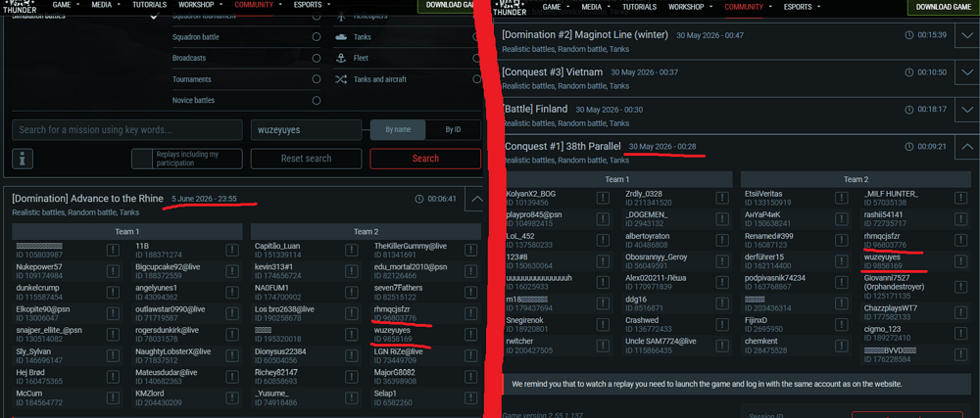The height and width of the screenshot is (418, 980).
Task: Report player 11B in left replay list
Action: click(232, 251)
